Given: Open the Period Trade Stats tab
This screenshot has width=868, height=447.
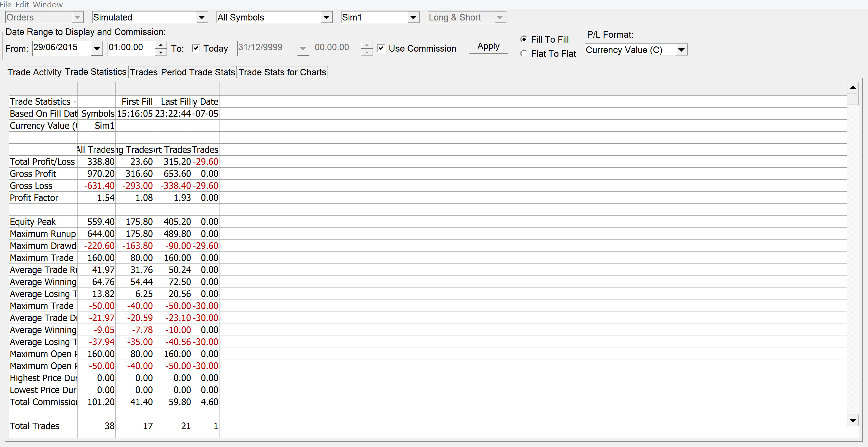Looking at the screenshot, I should 198,72.
